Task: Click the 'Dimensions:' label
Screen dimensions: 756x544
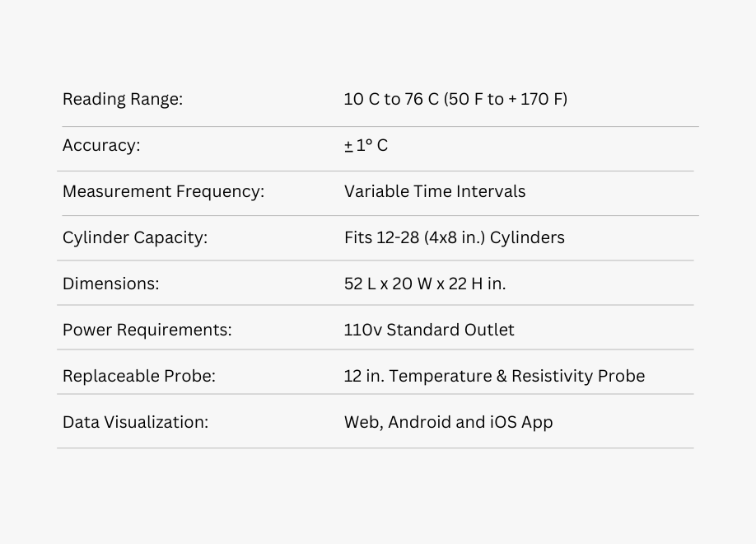Action: pos(110,284)
